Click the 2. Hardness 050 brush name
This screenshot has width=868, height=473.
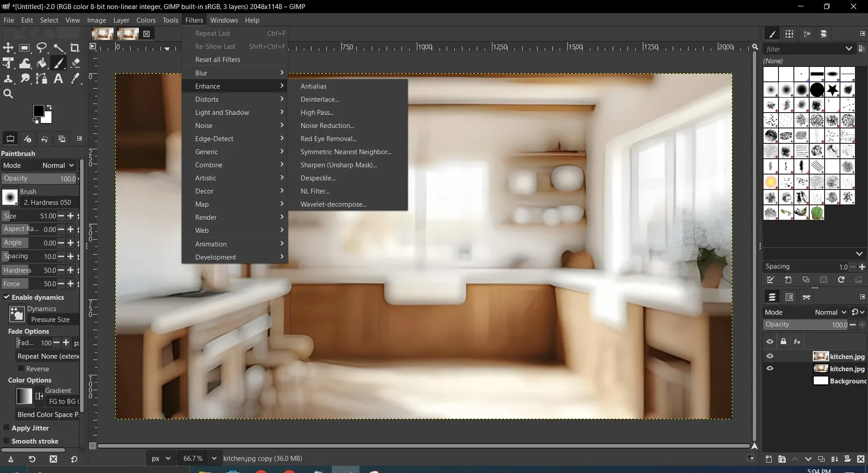(x=49, y=203)
